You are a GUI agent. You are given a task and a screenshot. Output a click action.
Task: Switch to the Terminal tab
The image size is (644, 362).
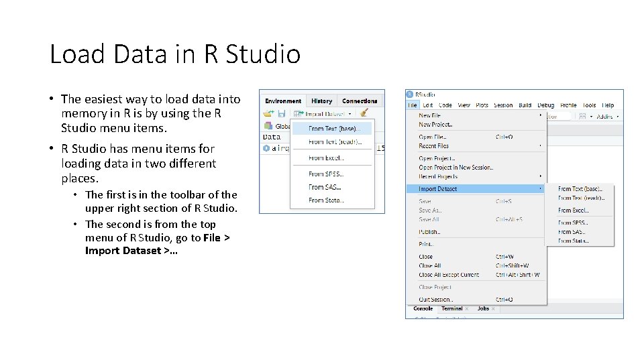[451, 308]
